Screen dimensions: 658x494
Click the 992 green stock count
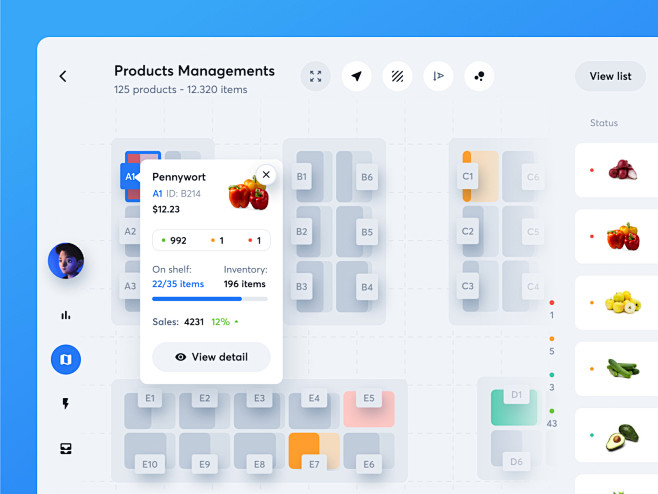174,240
